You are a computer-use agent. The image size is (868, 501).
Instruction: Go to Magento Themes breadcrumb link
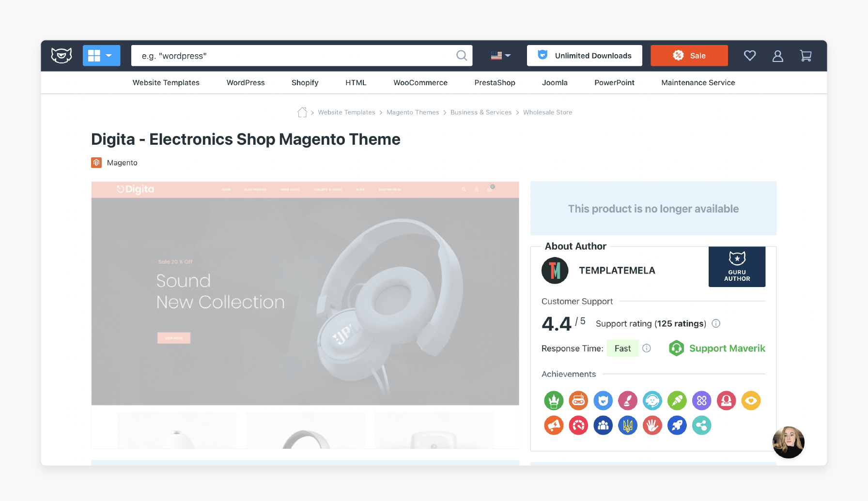point(413,112)
